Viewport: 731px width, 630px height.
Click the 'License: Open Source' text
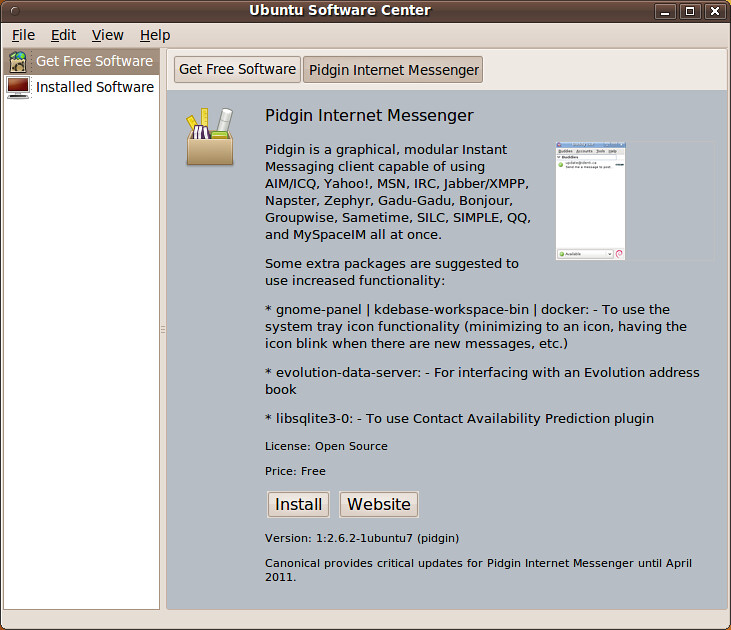tap(326, 446)
